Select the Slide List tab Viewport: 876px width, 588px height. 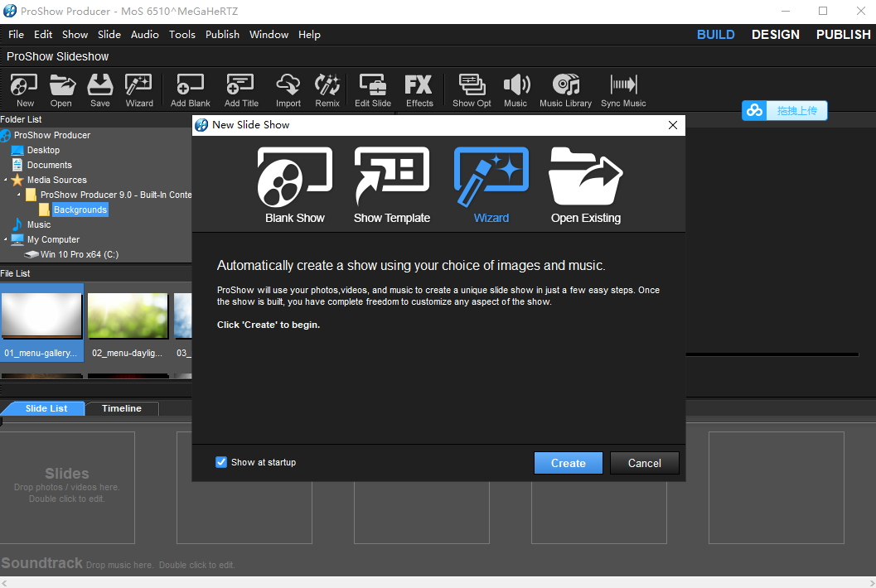tap(46, 408)
